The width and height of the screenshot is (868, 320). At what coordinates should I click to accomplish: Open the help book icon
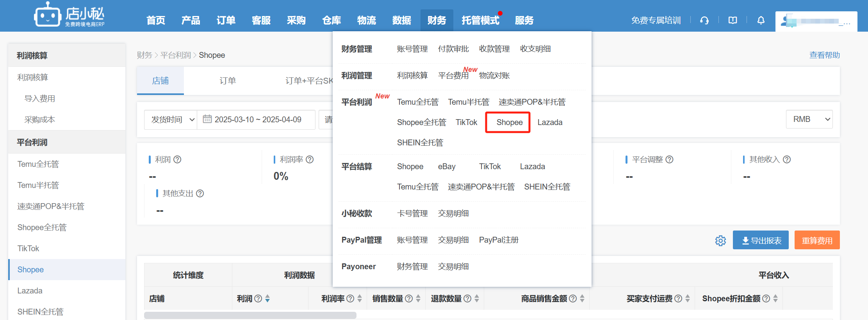(733, 20)
